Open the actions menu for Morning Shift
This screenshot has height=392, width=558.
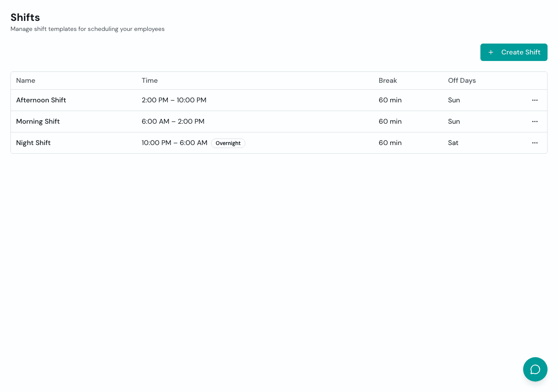[x=535, y=122]
